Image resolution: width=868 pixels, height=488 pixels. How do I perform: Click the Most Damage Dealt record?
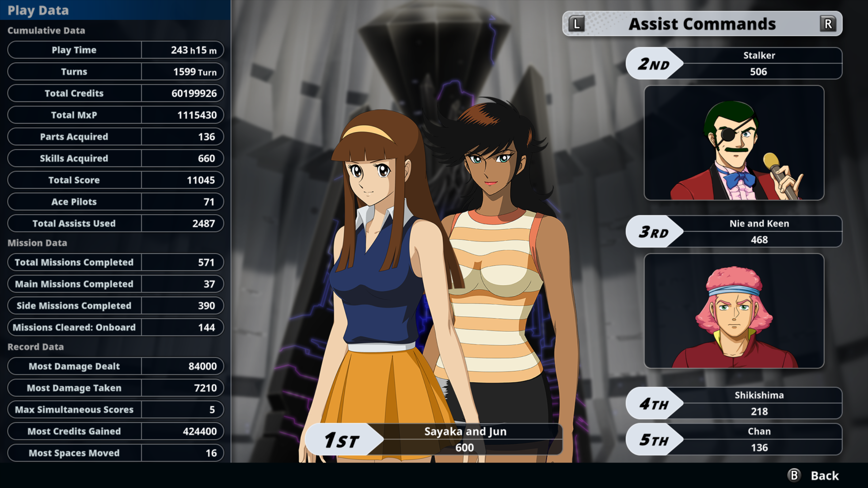point(115,366)
